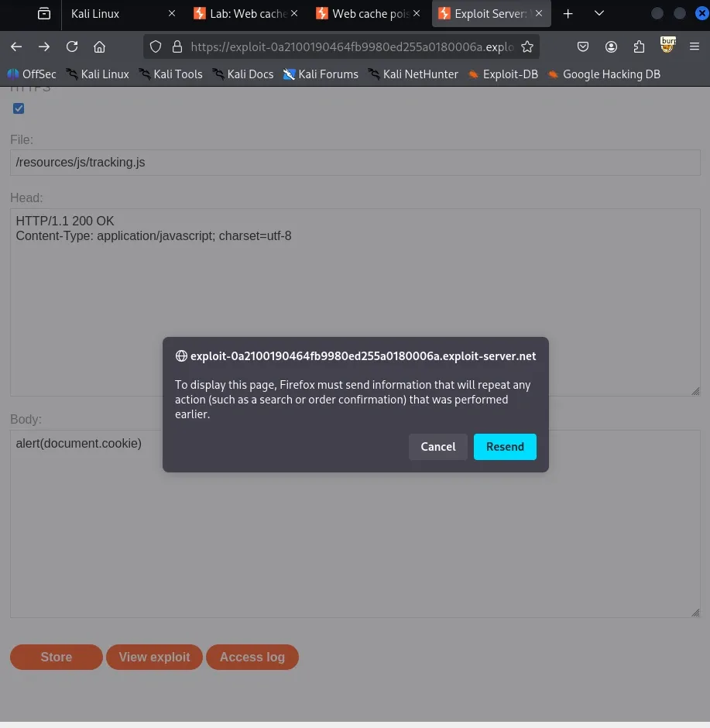This screenshot has width=710, height=728.
Task: Click the Burp Suite extension icon
Action: 667,46
